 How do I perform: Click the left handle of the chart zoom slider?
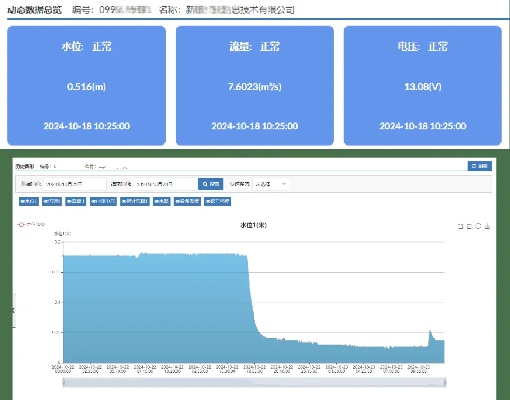coord(63,382)
